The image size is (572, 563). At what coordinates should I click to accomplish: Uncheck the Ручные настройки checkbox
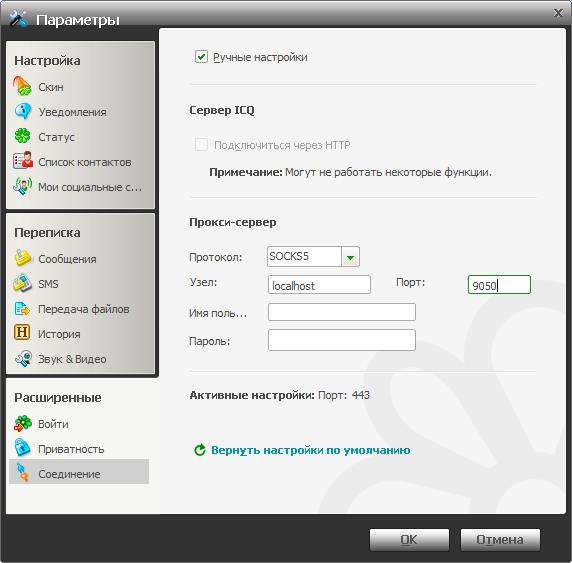(x=201, y=57)
